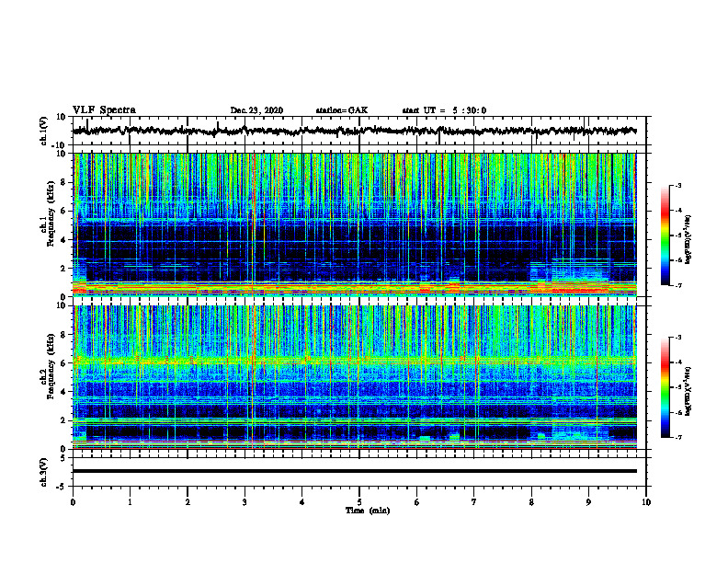Click the "5" tick on ch.3(V) axis
This screenshot has width=728, height=563.
click(63, 457)
